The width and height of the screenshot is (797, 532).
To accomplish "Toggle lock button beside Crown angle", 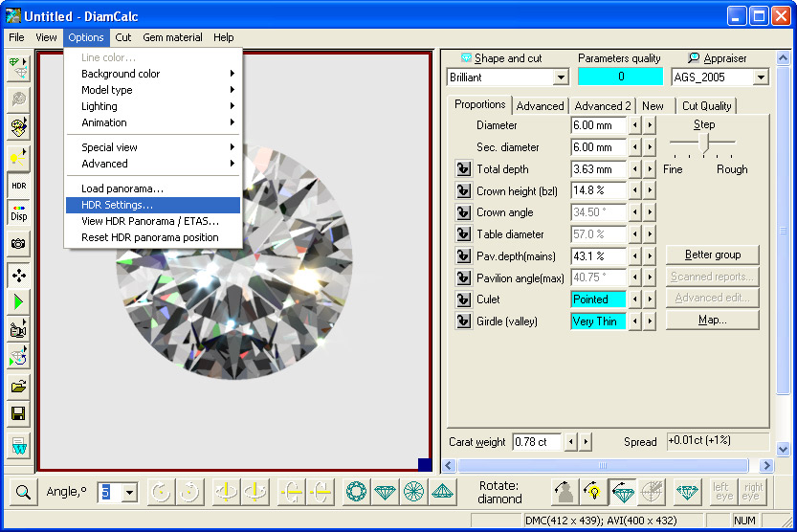I will (x=463, y=212).
